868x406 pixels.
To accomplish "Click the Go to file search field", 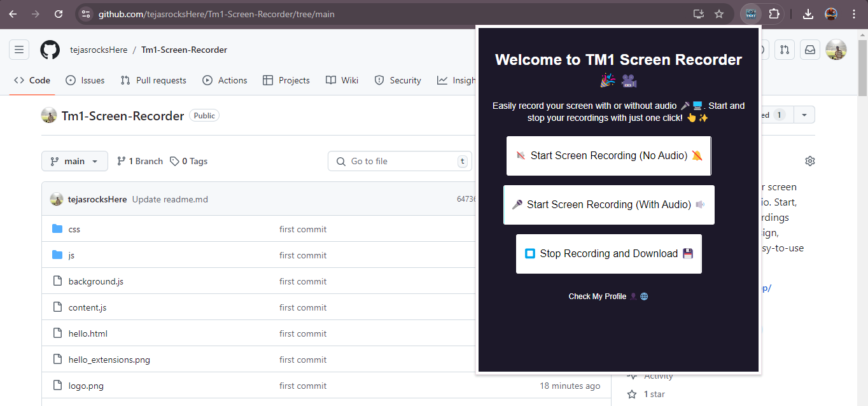I will click(400, 161).
